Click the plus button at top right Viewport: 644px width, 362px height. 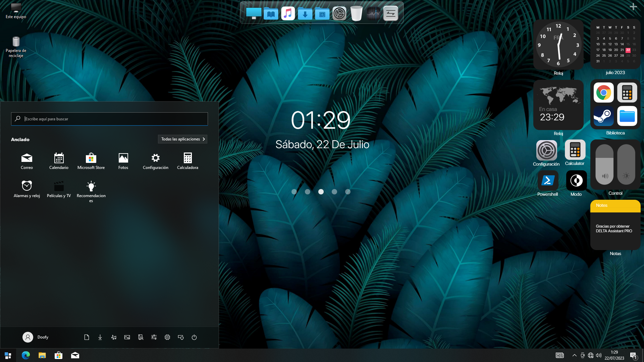click(633, 7)
